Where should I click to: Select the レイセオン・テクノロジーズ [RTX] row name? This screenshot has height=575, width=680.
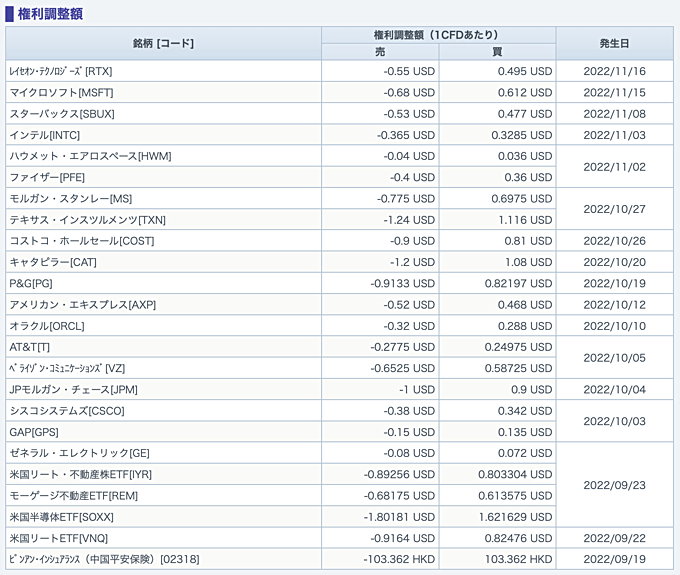(x=61, y=71)
